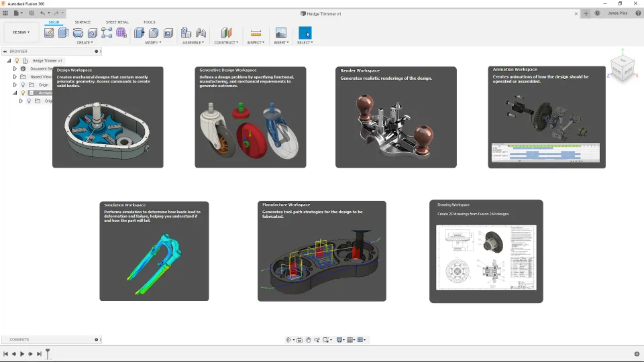Open the CREATE dropdown menu
644x362 pixels.
[85, 43]
